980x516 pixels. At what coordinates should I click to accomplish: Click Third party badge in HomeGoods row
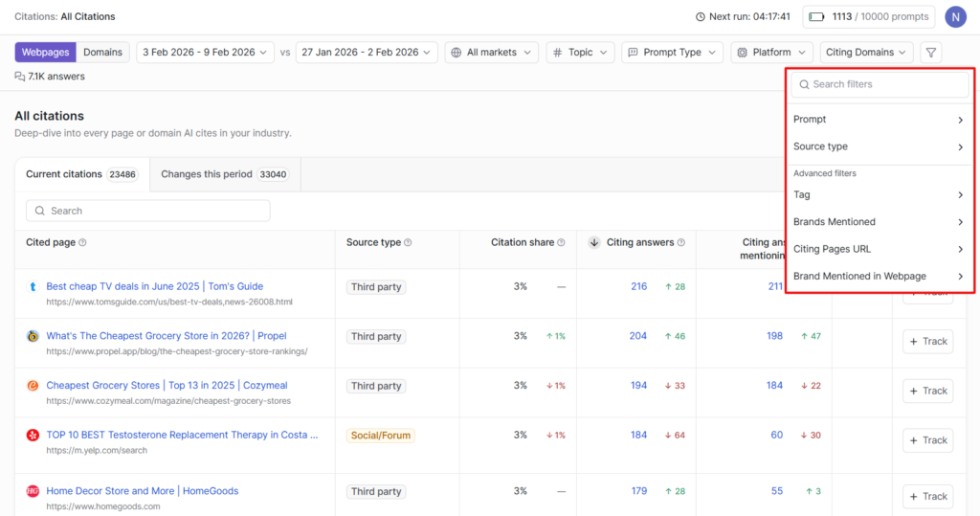376,492
